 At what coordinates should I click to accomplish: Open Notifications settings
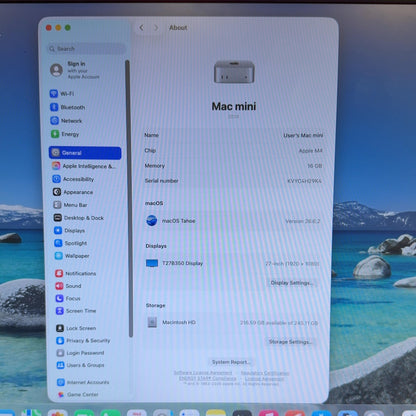pos(76,273)
